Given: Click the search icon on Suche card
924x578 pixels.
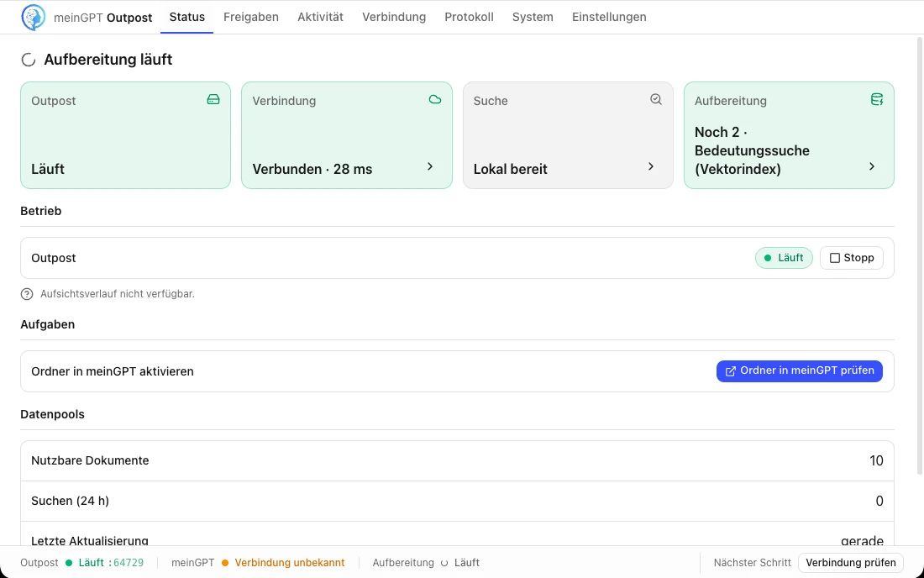Looking at the screenshot, I should (x=656, y=100).
